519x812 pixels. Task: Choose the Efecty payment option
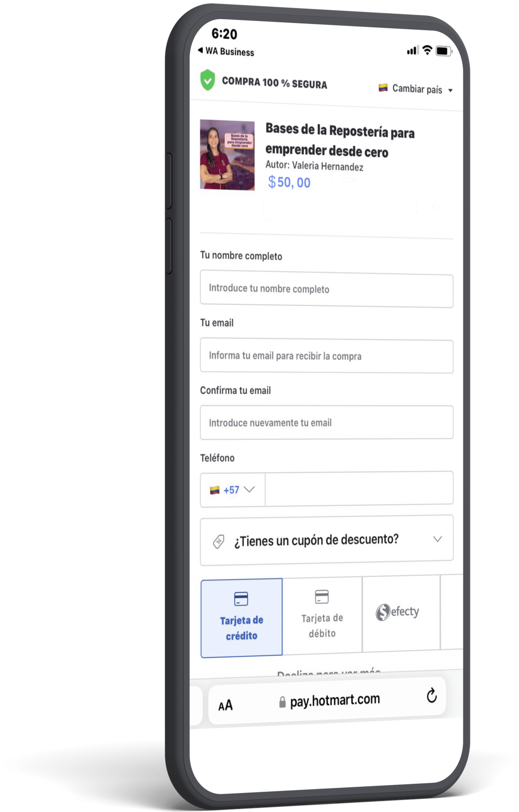coord(401,612)
